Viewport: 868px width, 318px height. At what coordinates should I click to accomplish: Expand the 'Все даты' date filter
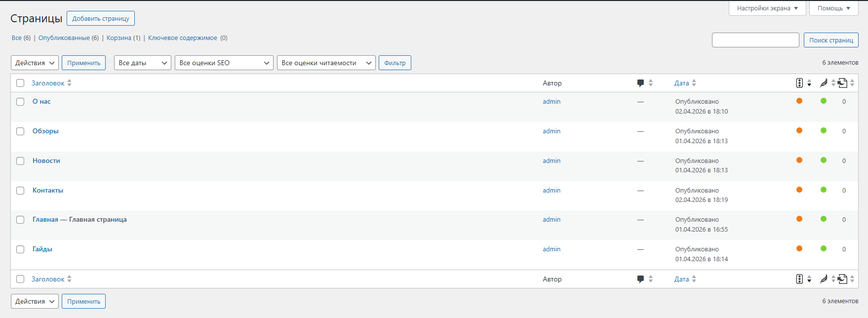pyautogui.click(x=142, y=63)
